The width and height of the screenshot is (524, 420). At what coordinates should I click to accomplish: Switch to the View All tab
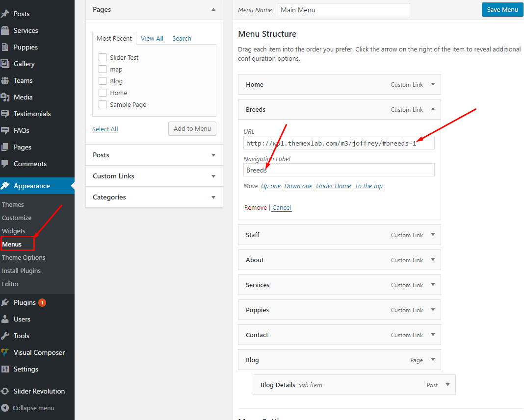click(x=152, y=39)
